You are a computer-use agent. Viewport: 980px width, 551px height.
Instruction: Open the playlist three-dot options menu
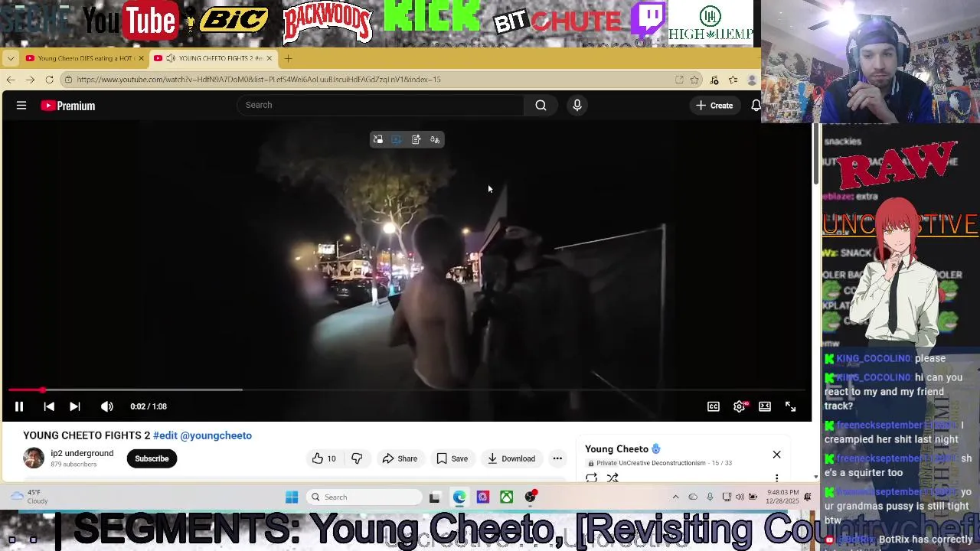776,478
